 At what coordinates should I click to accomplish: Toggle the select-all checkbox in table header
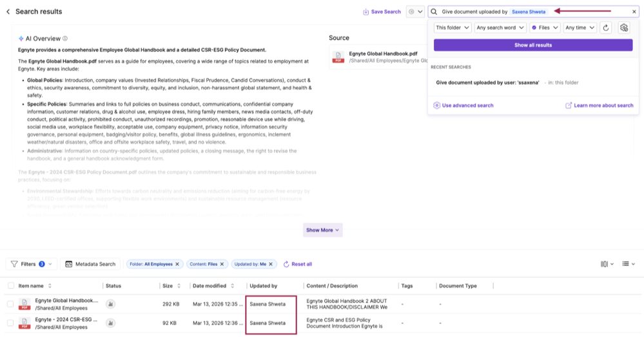10,285
